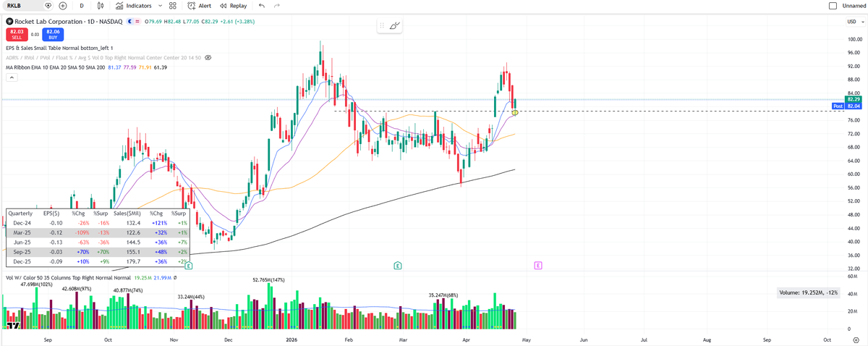Click the Dec-25 row in quarterly table
The height and width of the screenshot is (346, 868).
point(97,261)
